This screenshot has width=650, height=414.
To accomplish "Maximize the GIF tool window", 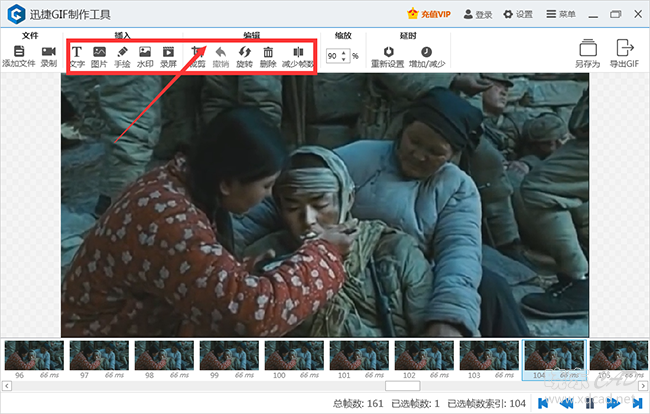I will (616, 15).
